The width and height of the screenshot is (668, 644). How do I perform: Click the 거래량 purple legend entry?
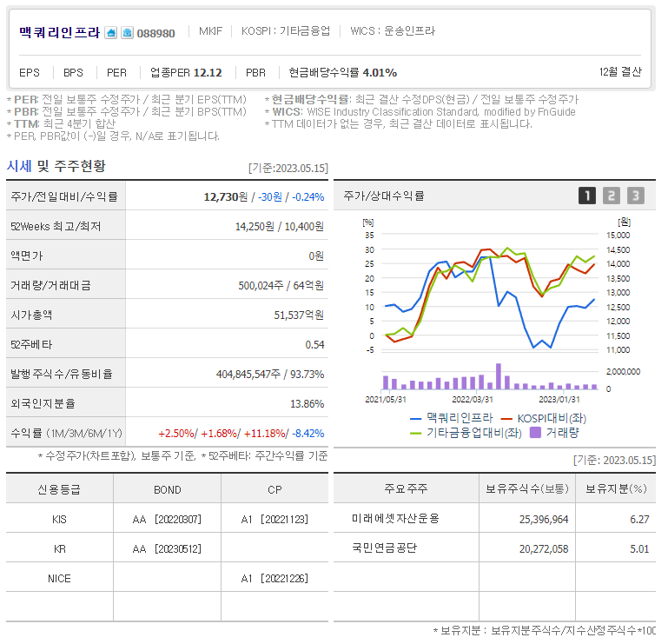coord(554,433)
